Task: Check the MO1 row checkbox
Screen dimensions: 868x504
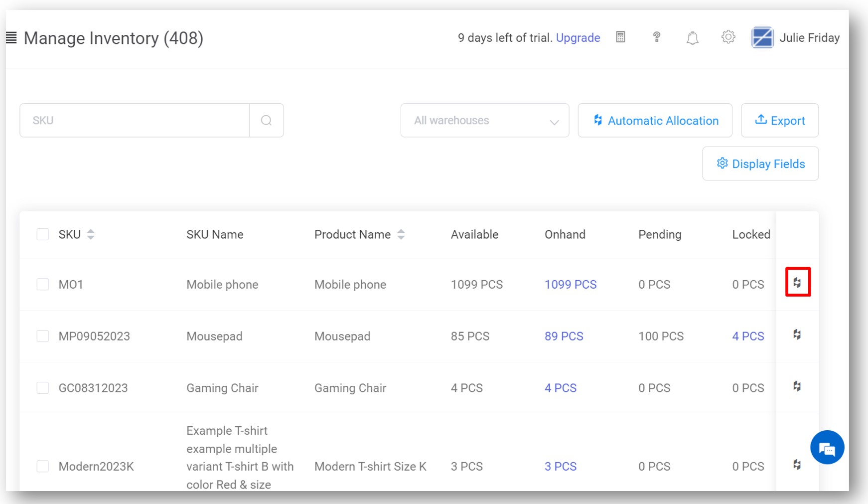Action: tap(43, 285)
